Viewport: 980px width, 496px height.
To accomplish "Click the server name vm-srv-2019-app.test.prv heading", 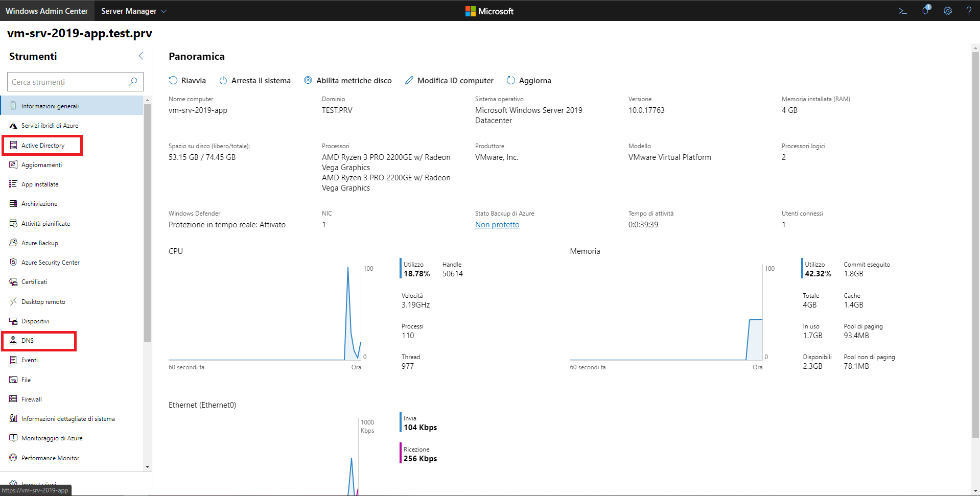I will [x=80, y=33].
